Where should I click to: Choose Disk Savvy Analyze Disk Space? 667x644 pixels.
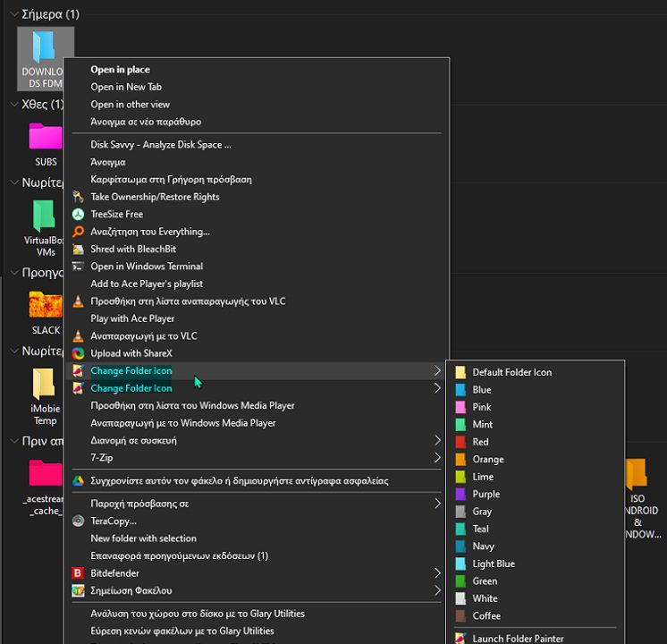pyautogui.click(x=257, y=145)
